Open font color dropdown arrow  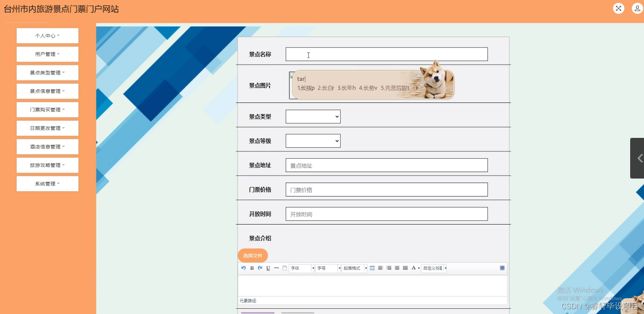[x=419, y=268]
